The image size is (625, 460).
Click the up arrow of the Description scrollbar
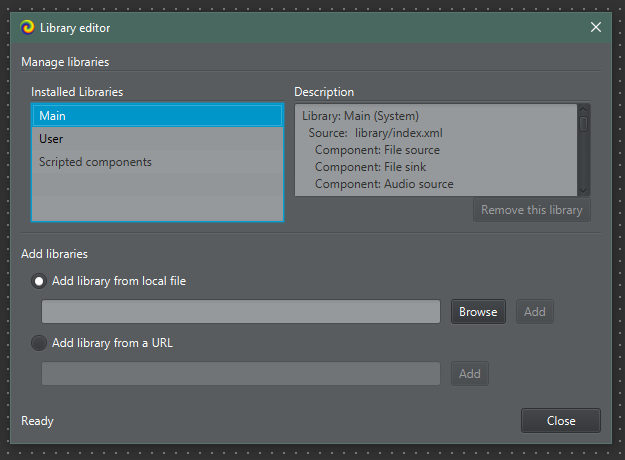583,111
